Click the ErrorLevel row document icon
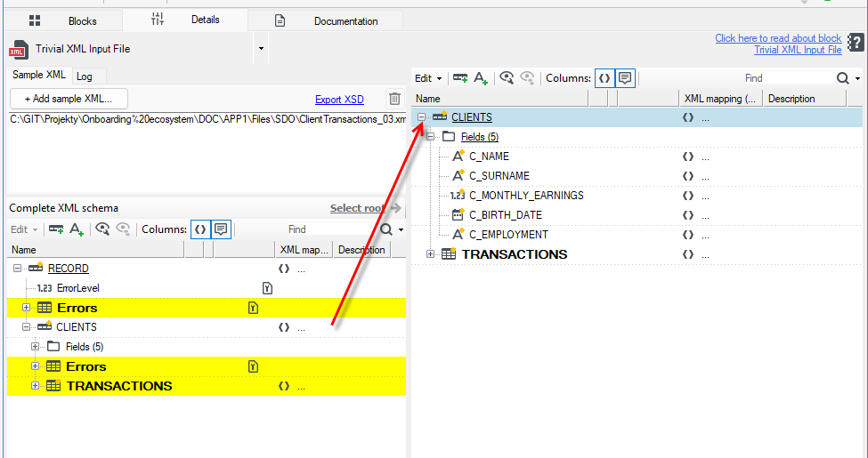The height and width of the screenshot is (458, 868). pyautogui.click(x=267, y=288)
